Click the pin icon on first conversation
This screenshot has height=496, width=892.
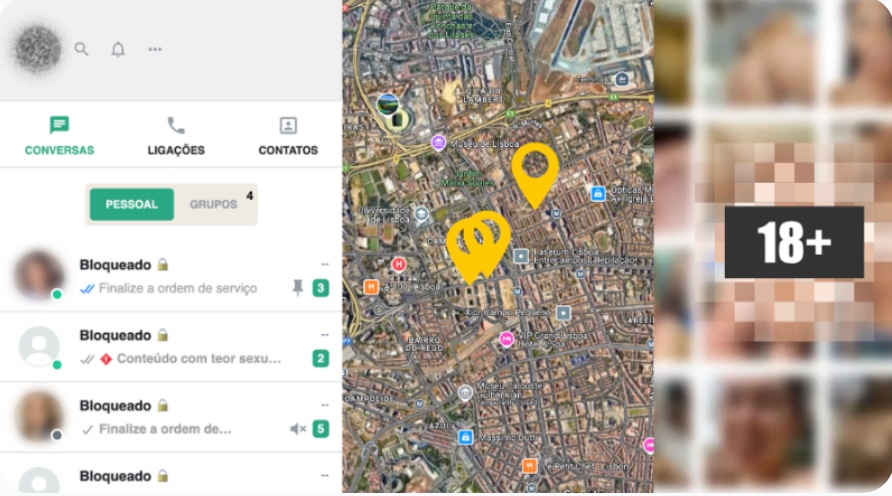point(297,288)
